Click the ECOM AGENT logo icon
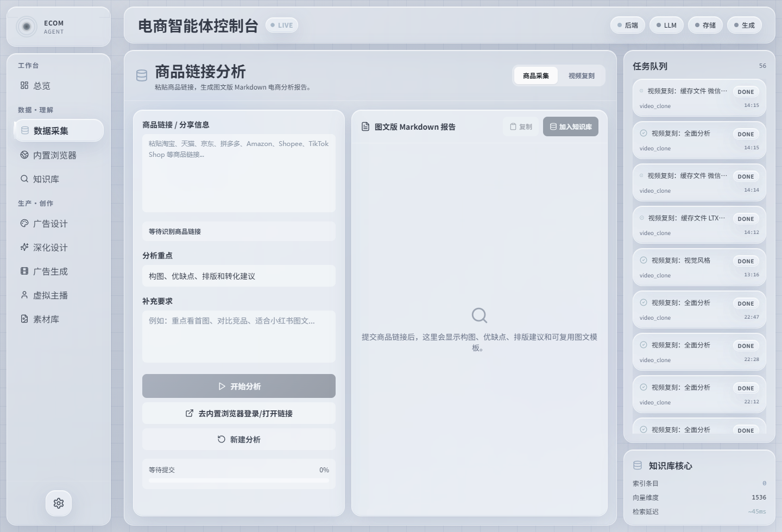Image resolution: width=782 pixels, height=532 pixels. click(x=26, y=27)
